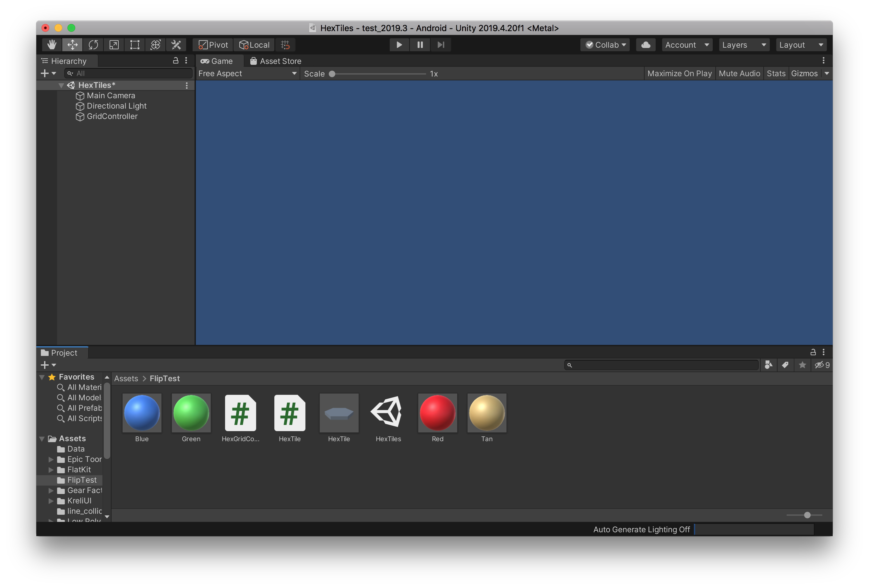869x588 pixels.
Task: Open the Account dropdown
Action: tap(687, 45)
